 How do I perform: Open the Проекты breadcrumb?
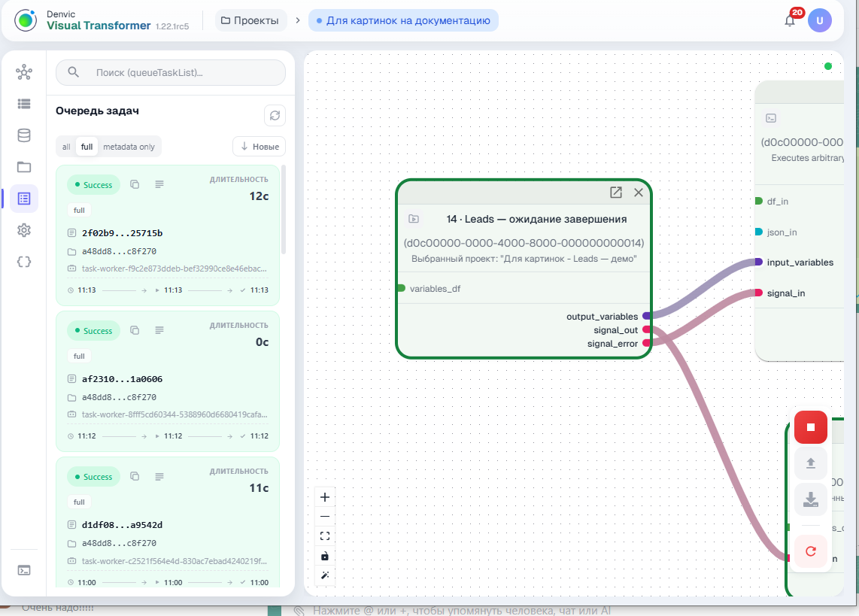(250, 21)
